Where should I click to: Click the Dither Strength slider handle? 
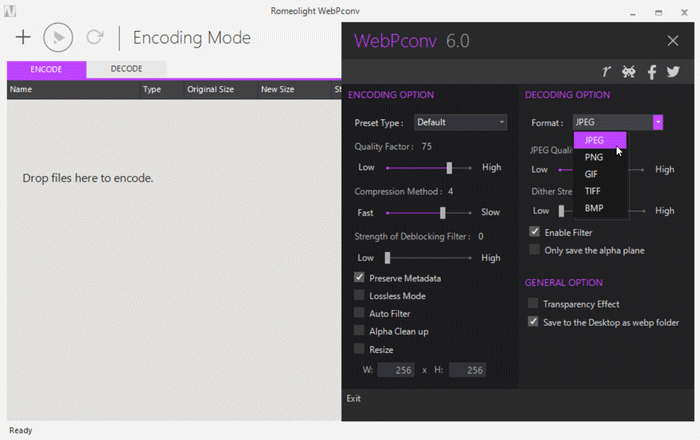[561, 211]
